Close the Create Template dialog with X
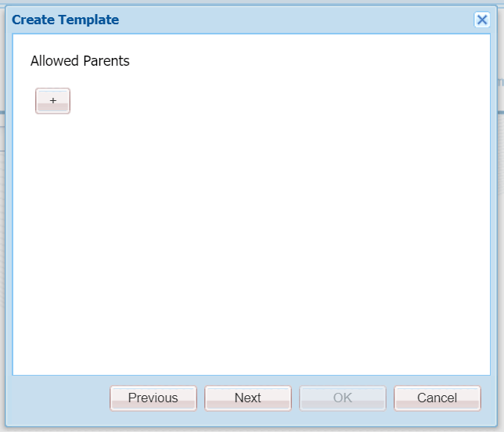The height and width of the screenshot is (432, 504). (x=482, y=20)
